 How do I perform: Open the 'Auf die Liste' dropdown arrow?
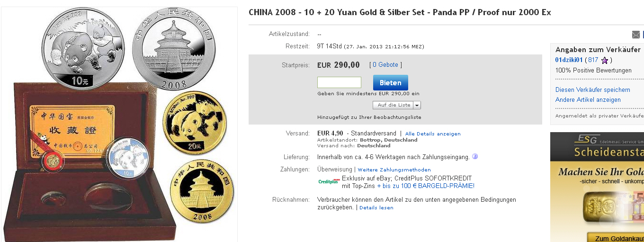click(417, 105)
